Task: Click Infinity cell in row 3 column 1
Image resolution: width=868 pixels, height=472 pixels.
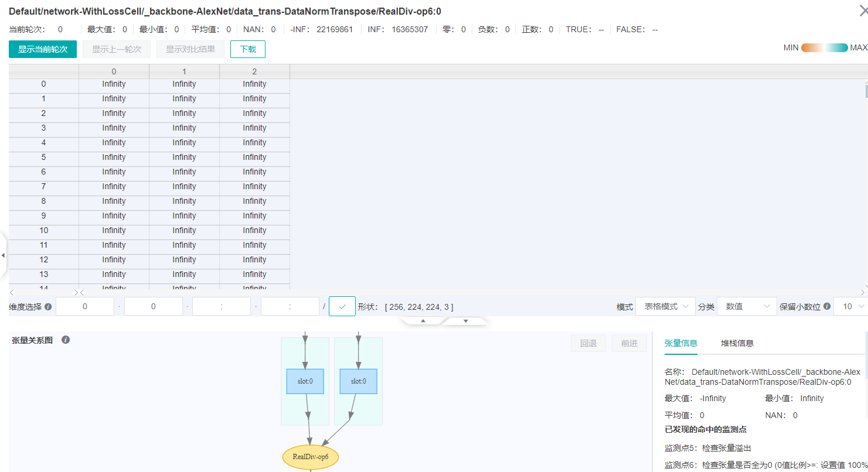Action: pyautogui.click(x=184, y=128)
